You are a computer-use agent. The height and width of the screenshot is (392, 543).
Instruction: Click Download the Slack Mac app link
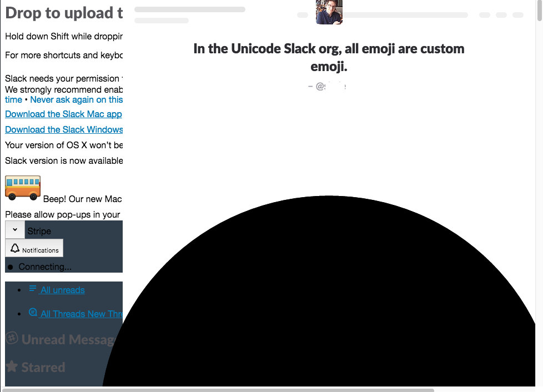point(63,114)
